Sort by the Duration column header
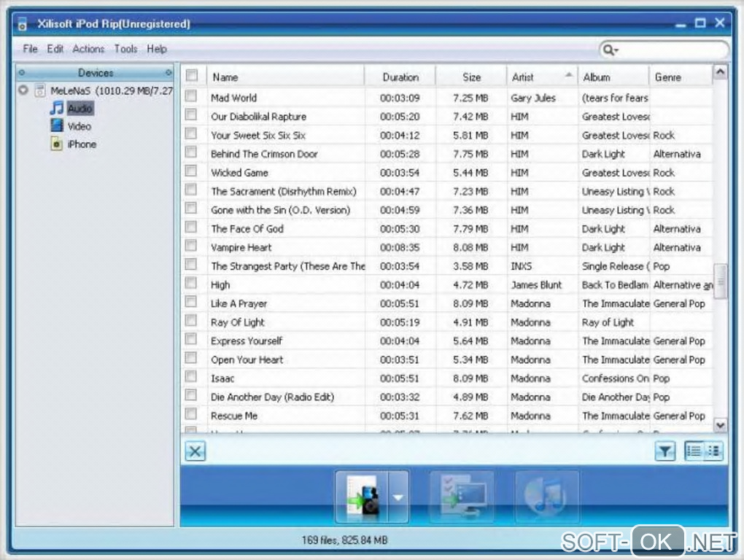 tap(400, 77)
